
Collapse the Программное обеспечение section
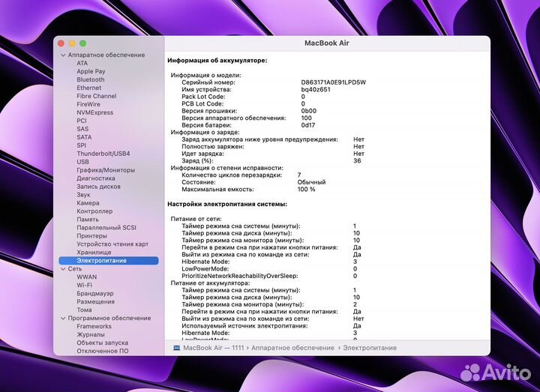[x=63, y=319]
